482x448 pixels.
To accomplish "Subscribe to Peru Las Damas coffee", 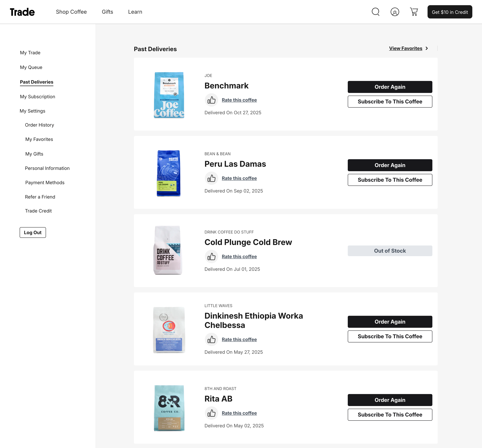I will [x=390, y=180].
